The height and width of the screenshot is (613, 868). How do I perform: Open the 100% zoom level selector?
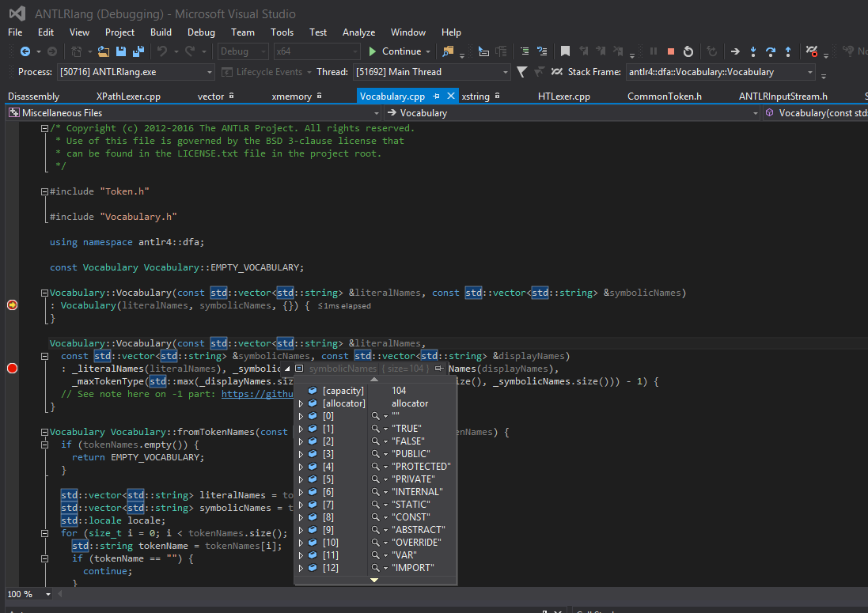click(28, 593)
